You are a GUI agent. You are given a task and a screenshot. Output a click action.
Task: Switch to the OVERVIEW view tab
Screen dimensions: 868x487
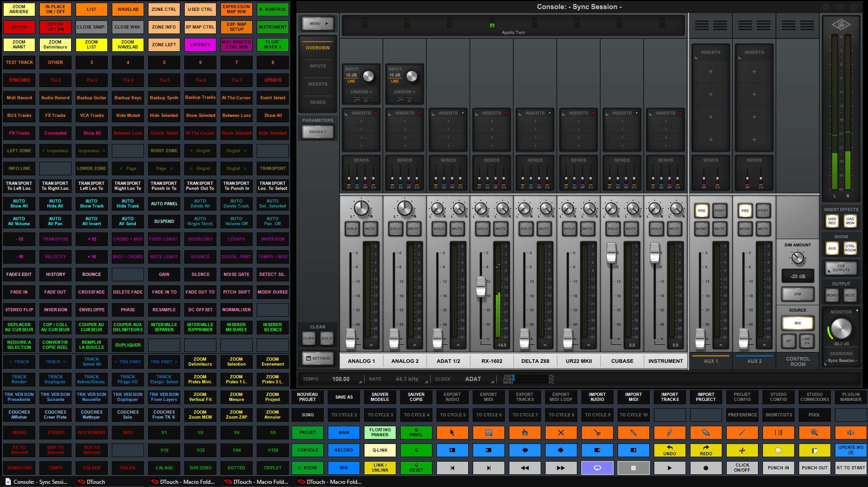318,48
